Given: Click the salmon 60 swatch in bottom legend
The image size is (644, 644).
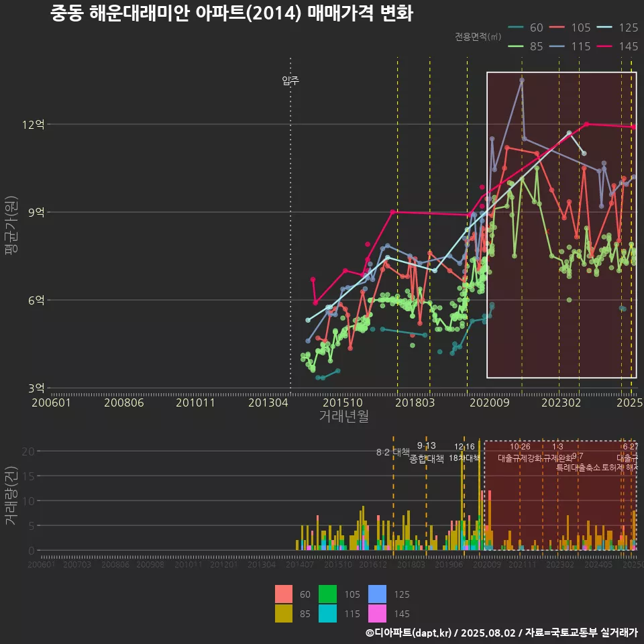Looking at the screenshot, I should [283, 594].
